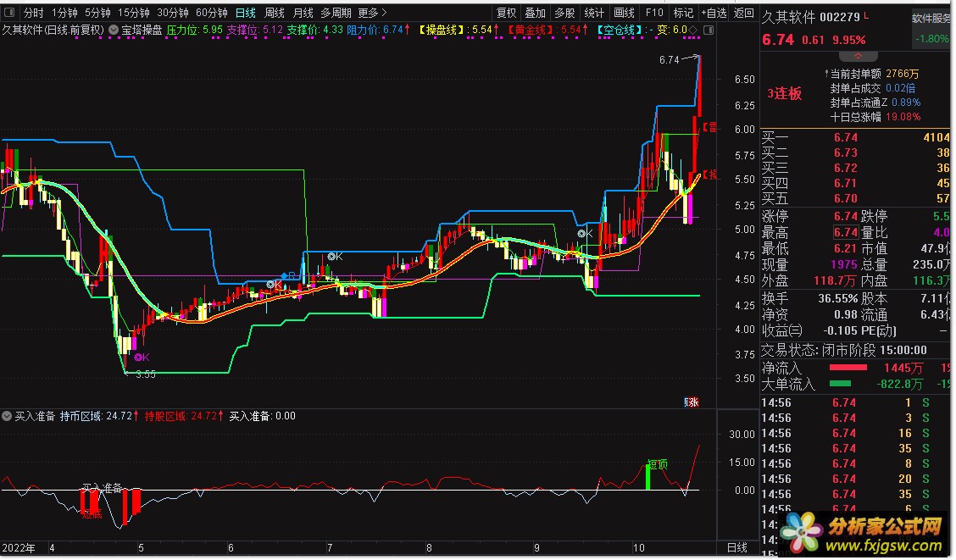Screen dimensions: 956x560
Task: Click the 【操盘线】 5.54 indicator value
Action: (x=459, y=30)
